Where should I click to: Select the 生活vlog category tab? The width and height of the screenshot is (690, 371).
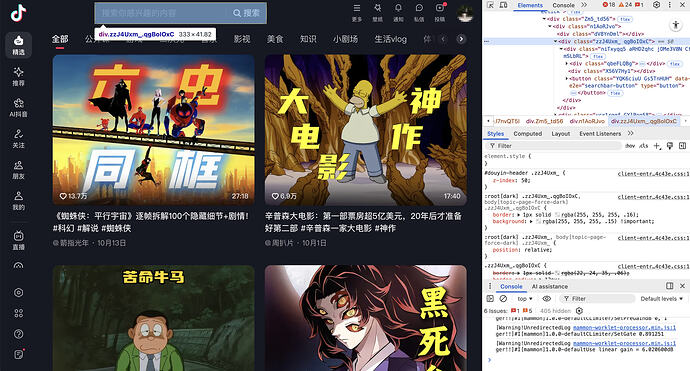click(x=390, y=39)
